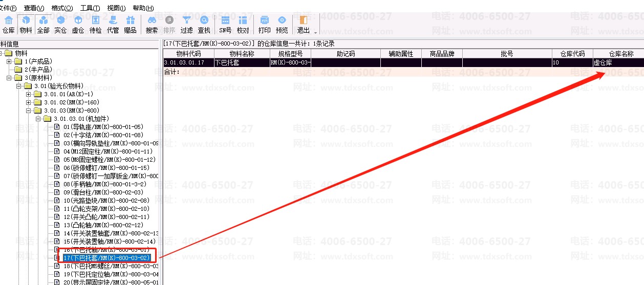The width and height of the screenshot is (644, 285).
Task: Click the 打印 print icon
Action: (x=265, y=25)
